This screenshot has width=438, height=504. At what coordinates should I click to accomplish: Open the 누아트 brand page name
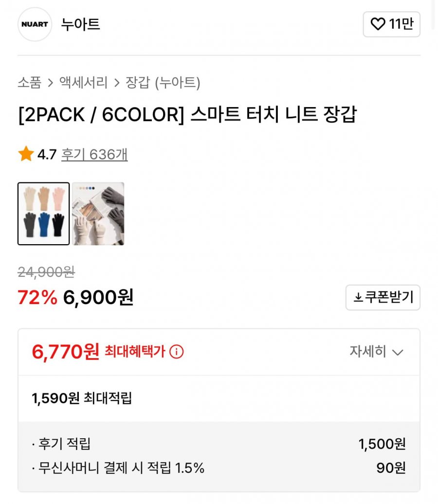coord(80,24)
